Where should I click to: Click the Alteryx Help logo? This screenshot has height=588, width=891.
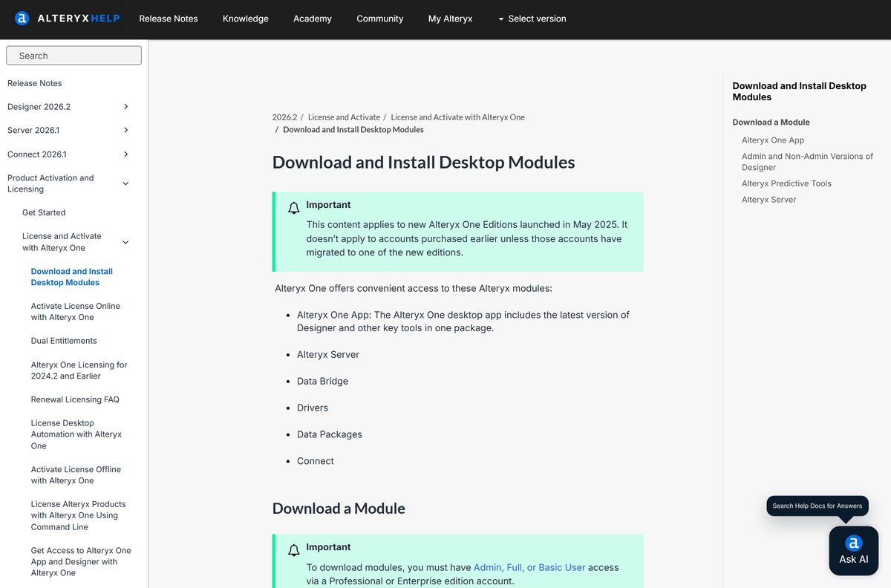[68, 19]
